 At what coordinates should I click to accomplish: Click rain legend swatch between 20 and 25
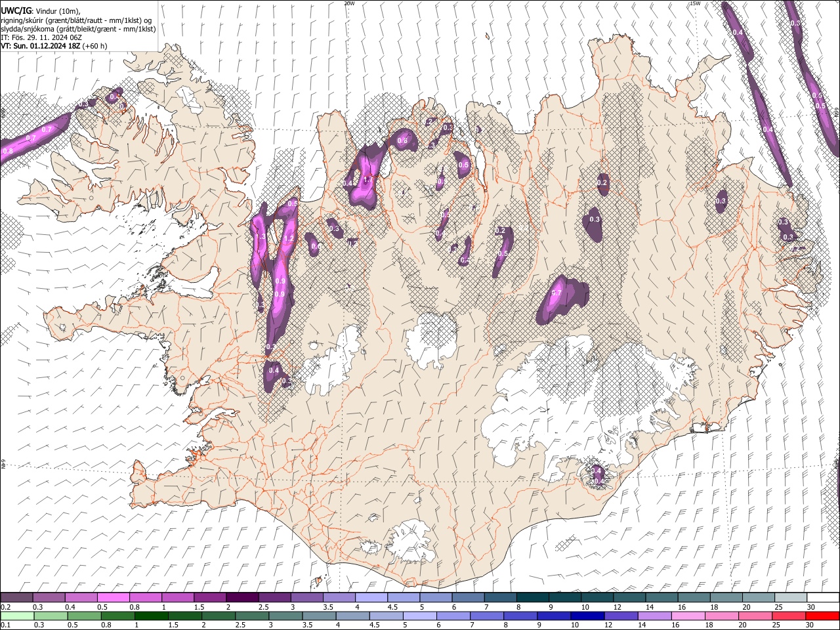tap(755, 616)
